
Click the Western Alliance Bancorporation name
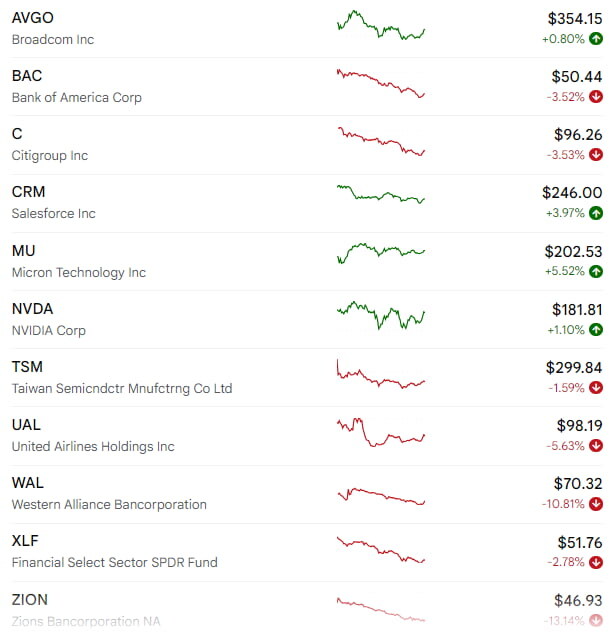coord(109,504)
